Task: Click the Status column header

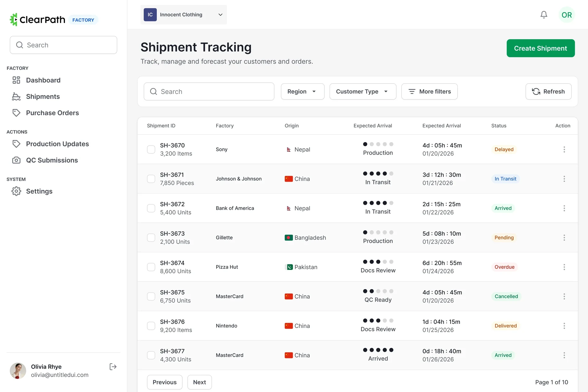Action: tap(499, 126)
